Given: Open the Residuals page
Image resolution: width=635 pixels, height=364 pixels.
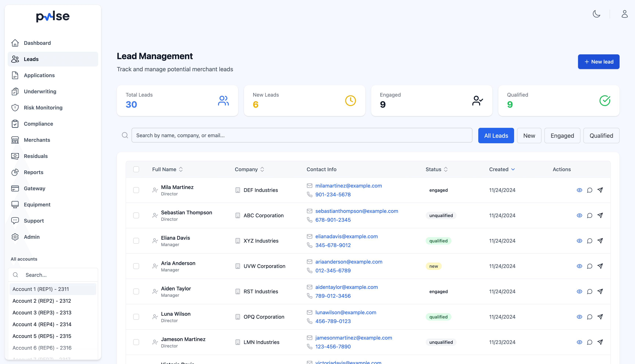Looking at the screenshot, I should (x=35, y=156).
